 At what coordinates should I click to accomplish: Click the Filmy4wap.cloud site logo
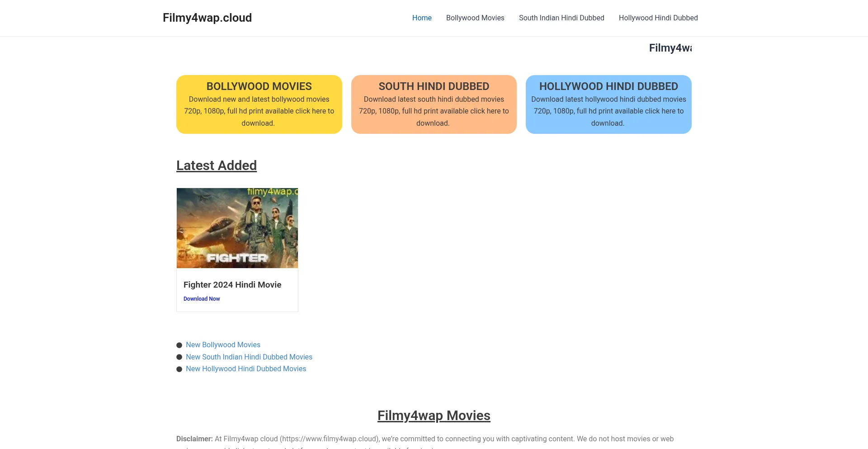[207, 18]
